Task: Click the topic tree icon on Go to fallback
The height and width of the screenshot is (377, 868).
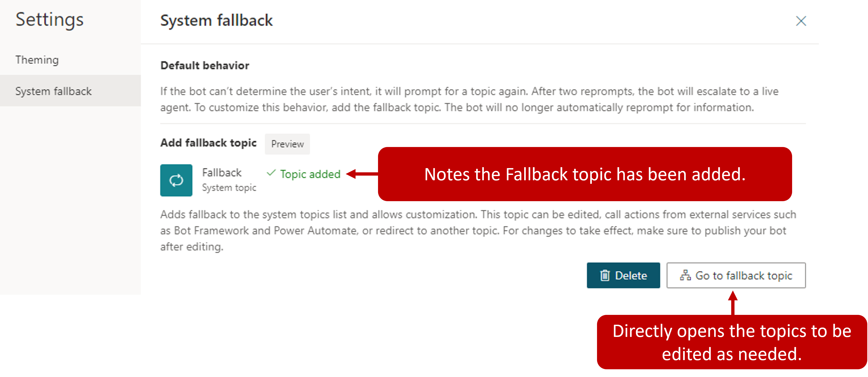Action: click(x=685, y=275)
